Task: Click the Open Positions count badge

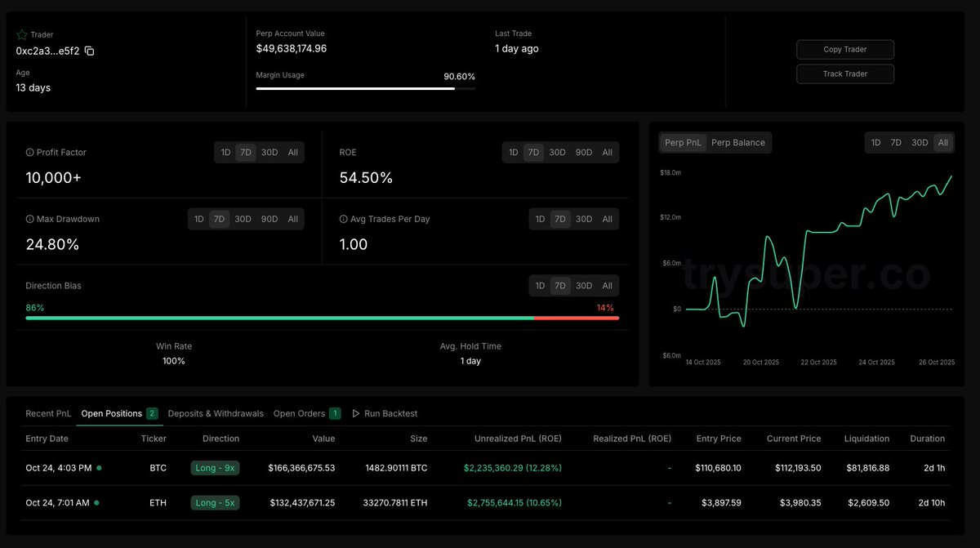Action: pyautogui.click(x=152, y=413)
